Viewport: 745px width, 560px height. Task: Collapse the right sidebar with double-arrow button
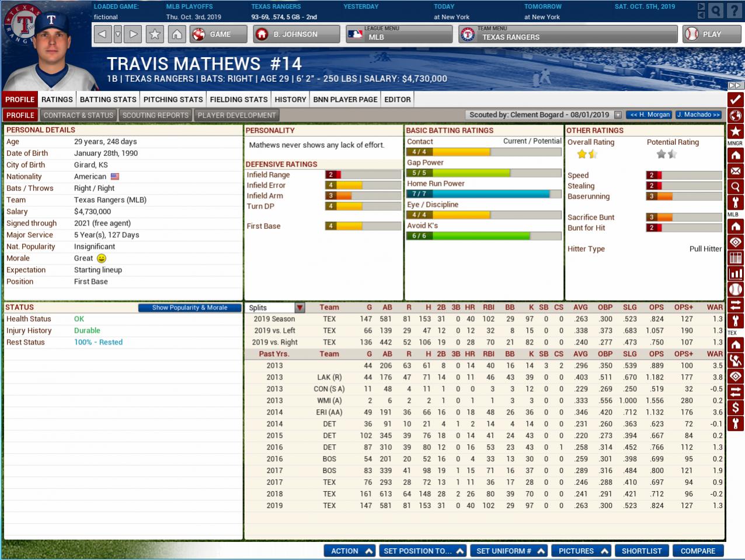[735, 85]
